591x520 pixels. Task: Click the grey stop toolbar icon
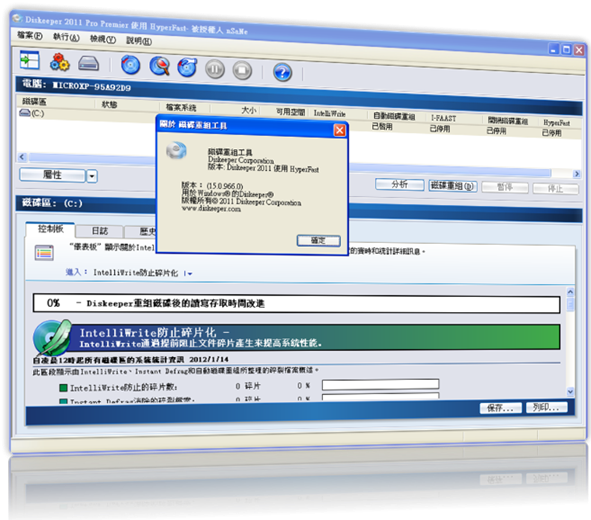242,70
